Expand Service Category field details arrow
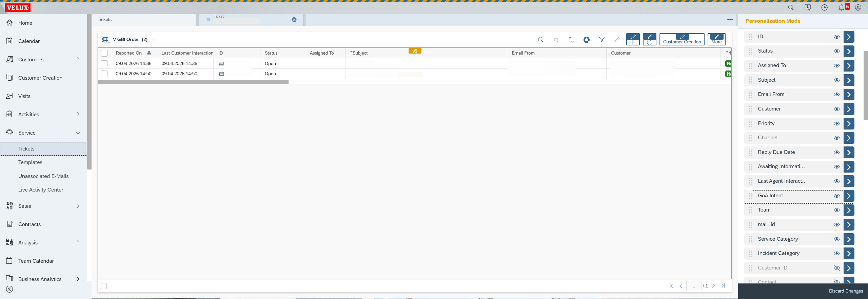This screenshot has width=868, height=299. [849, 239]
